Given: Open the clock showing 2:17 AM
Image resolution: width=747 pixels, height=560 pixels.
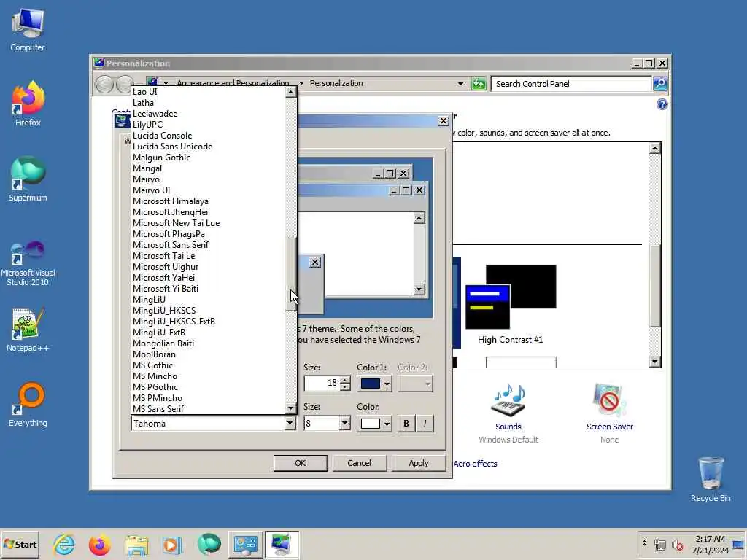Looking at the screenshot, I should coord(711,544).
